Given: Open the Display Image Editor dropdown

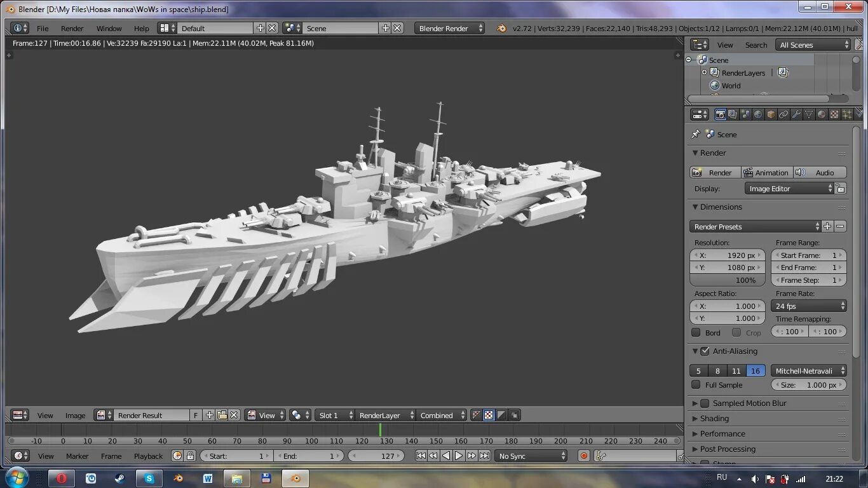Looking at the screenshot, I should (x=789, y=188).
